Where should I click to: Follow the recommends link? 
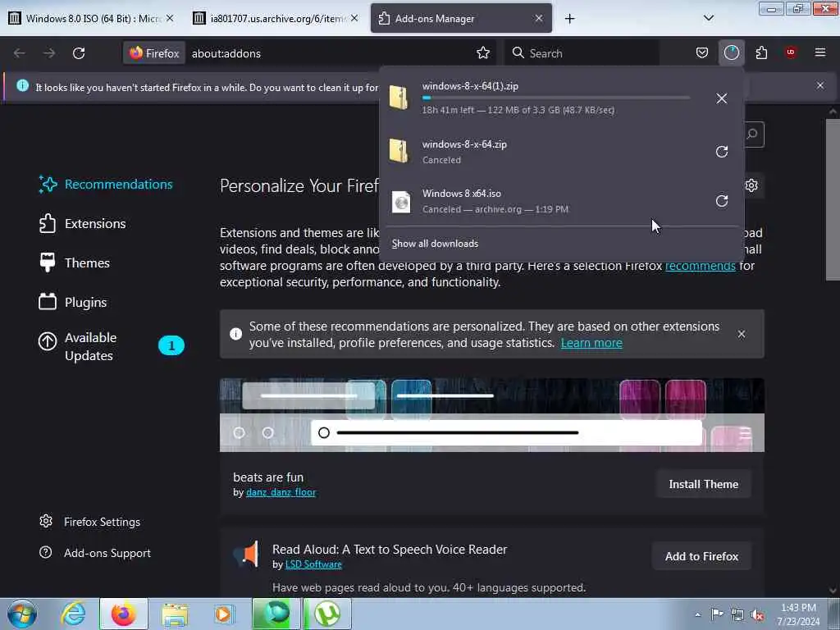(701, 266)
